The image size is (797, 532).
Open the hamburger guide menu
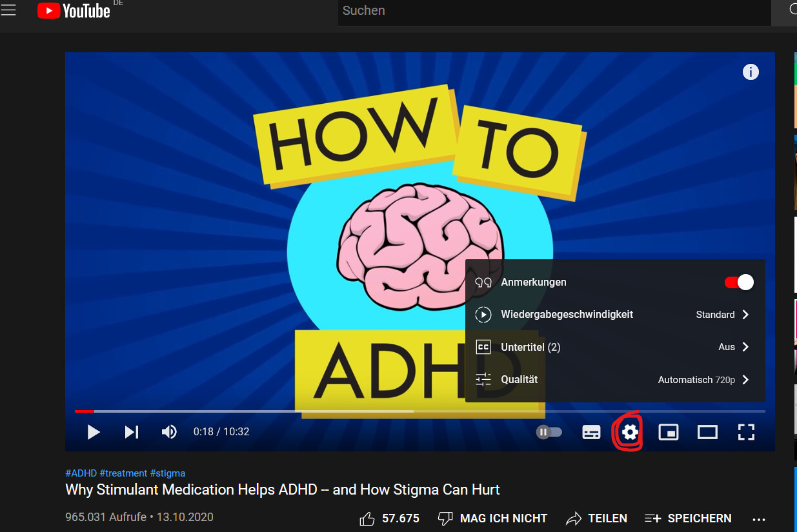coord(8,10)
